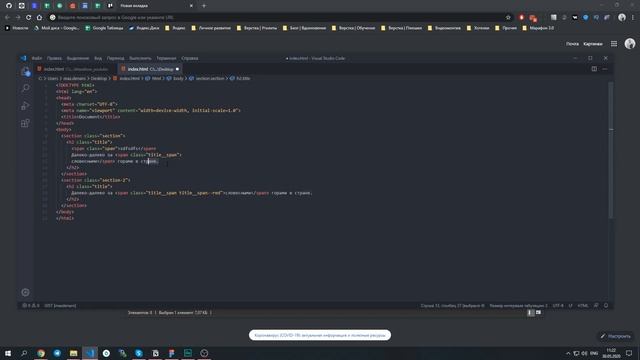Click the Почта link on Google page

(572, 44)
